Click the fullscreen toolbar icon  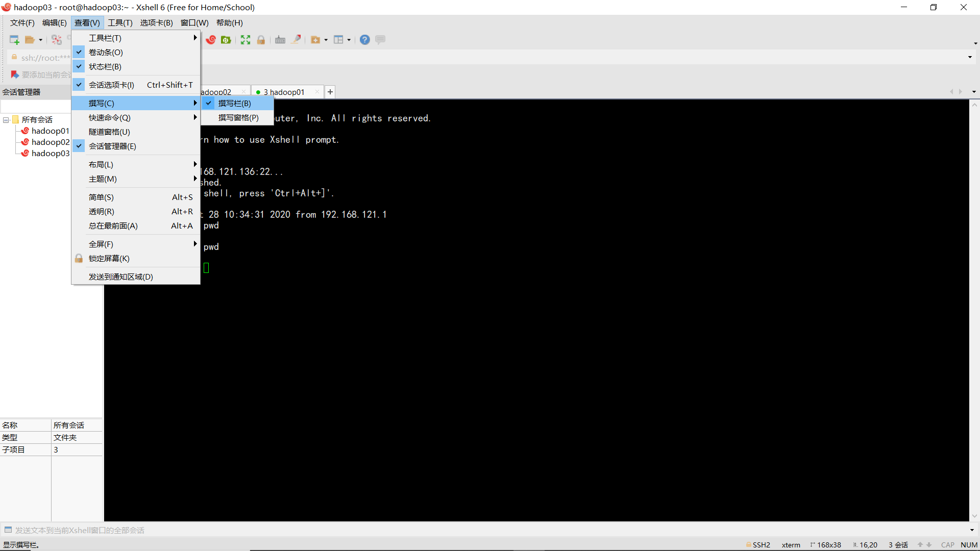click(x=246, y=40)
